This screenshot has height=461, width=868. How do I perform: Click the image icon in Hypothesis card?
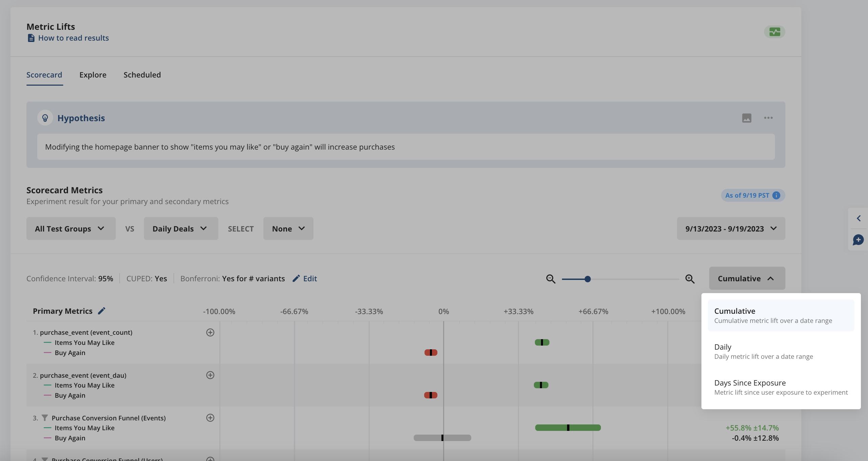pyautogui.click(x=747, y=118)
